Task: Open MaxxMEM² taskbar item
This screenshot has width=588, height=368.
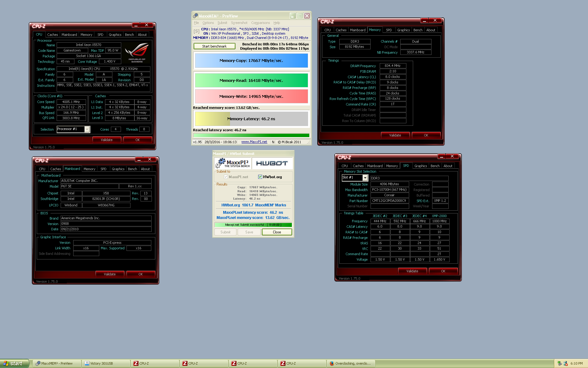Action: (x=57, y=363)
